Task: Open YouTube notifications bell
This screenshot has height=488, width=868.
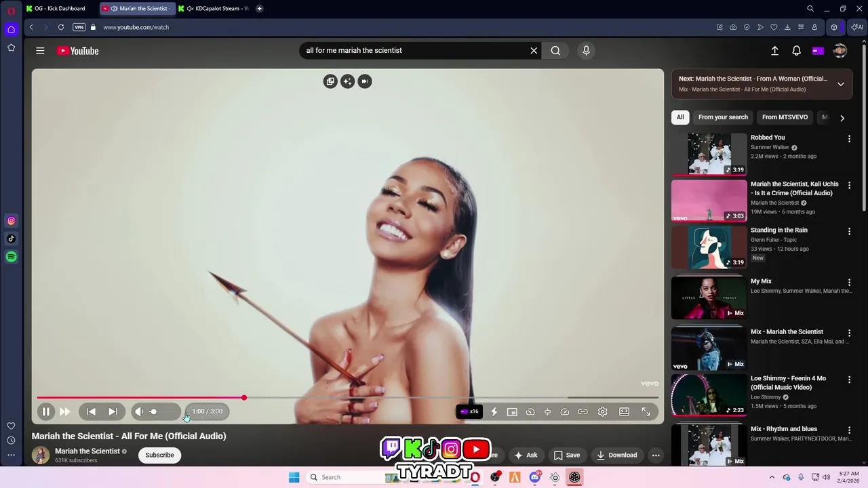Action: click(796, 51)
